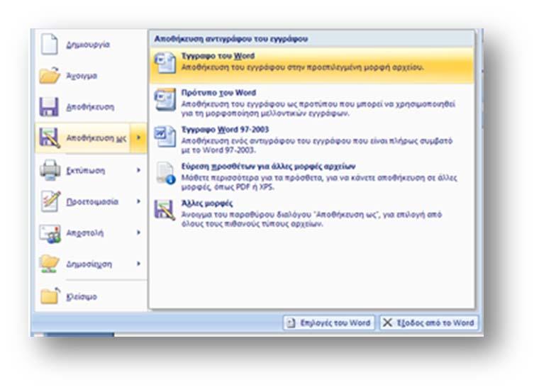Screen dimensions: 539x392
Task: Click the publish folder icon beside Δημοσίευση
Action: pos(50,264)
